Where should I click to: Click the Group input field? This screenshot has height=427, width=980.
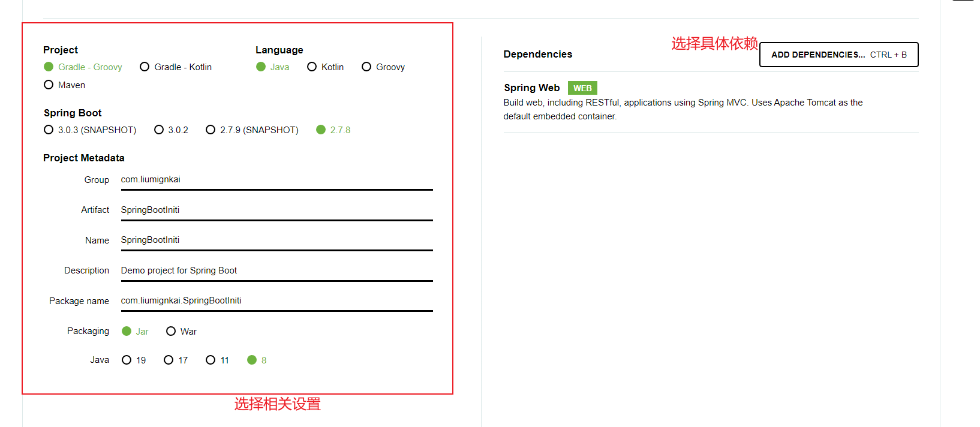276,180
